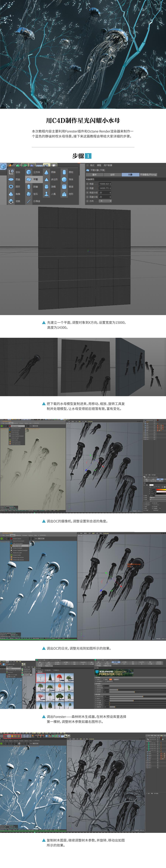Open the 方向 orientation dropdown
Screen dimensions: 166x868
pyautogui.click(x=105, y=201)
